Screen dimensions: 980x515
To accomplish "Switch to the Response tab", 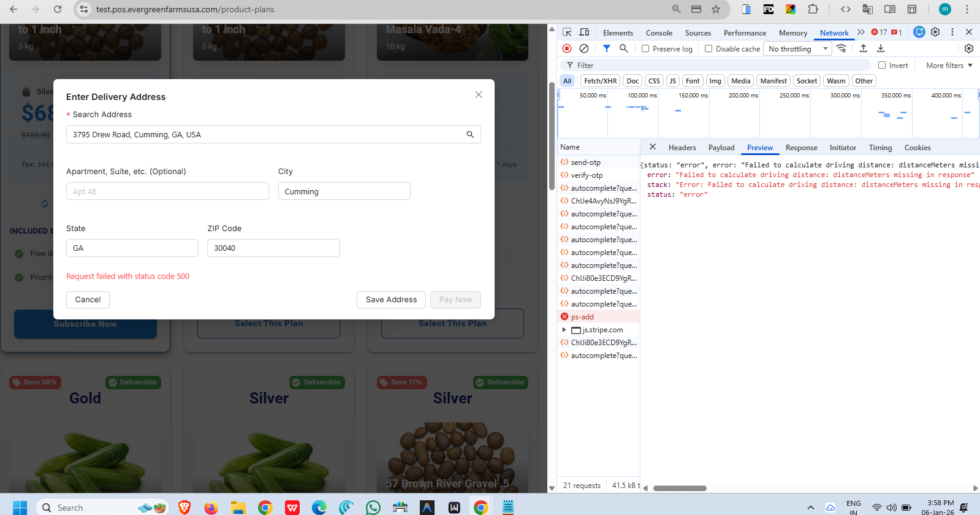I will click(x=801, y=148).
